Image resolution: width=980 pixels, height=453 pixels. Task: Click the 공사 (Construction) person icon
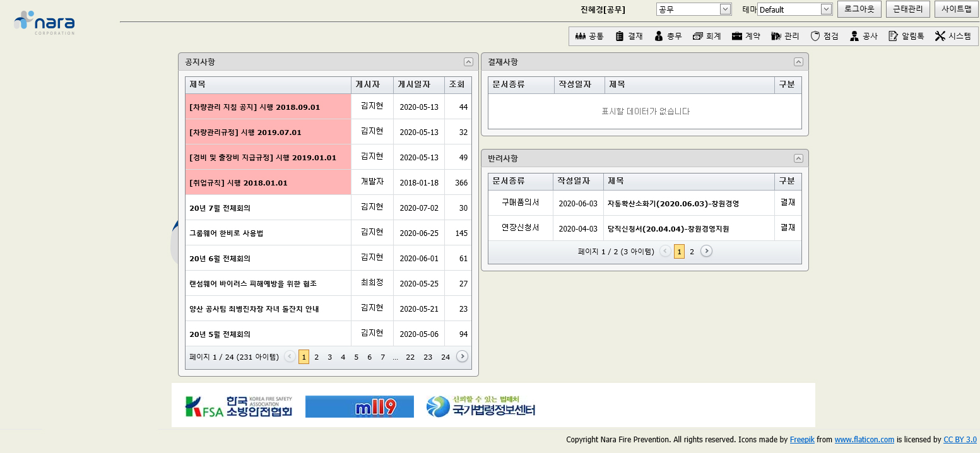pyautogui.click(x=863, y=36)
